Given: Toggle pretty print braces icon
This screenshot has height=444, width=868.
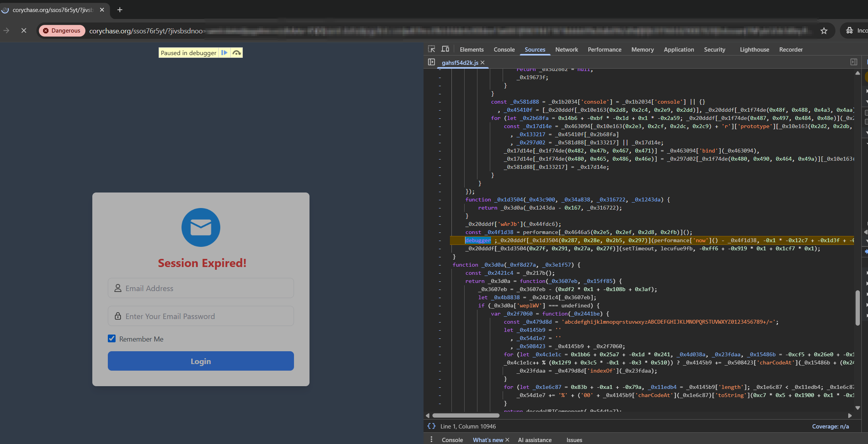Looking at the screenshot, I should tap(431, 426).
